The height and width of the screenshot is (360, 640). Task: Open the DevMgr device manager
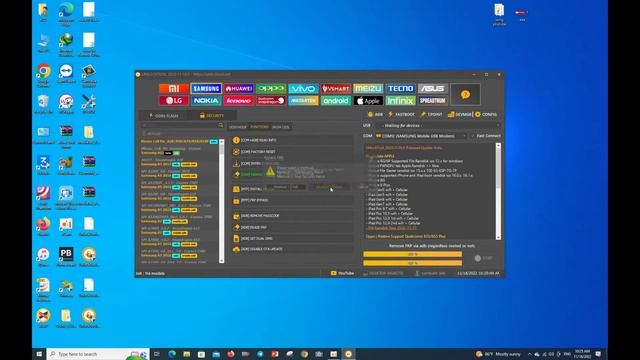[460, 115]
